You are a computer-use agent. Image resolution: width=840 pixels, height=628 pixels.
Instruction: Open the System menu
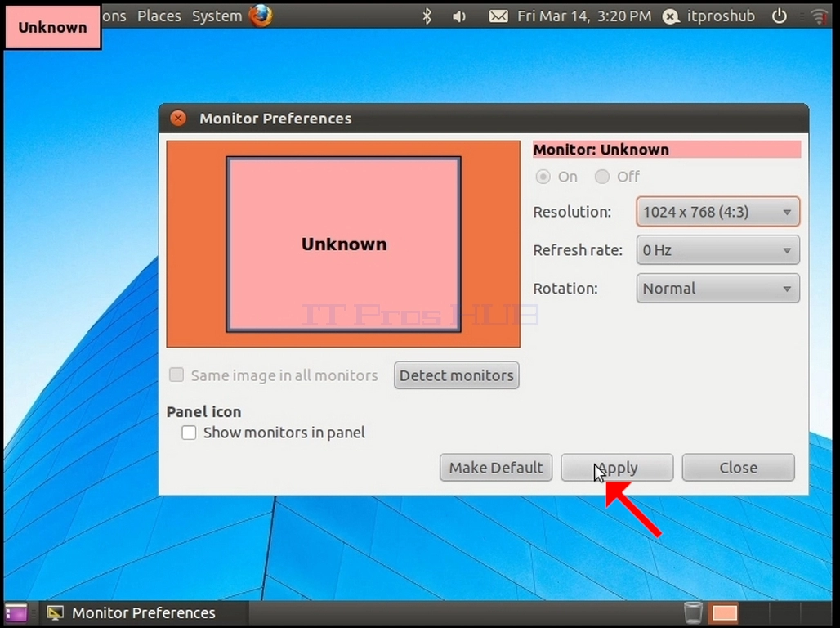[x=217, y=16]
